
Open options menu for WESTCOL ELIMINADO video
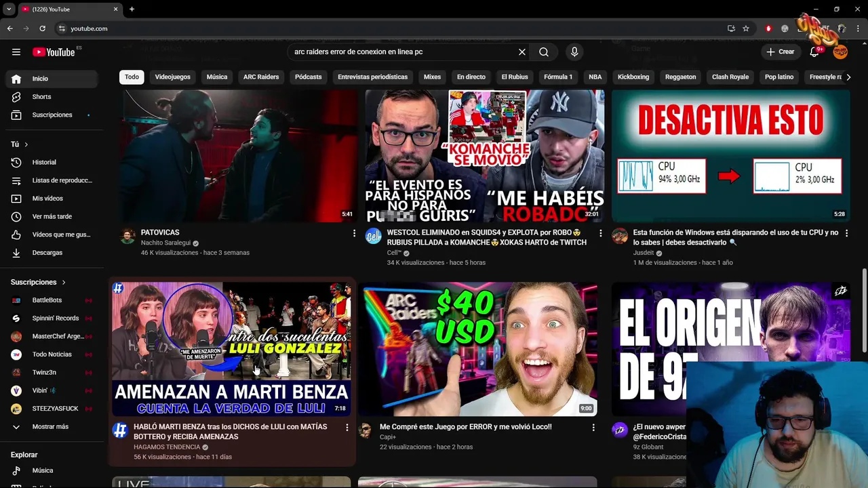click(x=600, y=233)
